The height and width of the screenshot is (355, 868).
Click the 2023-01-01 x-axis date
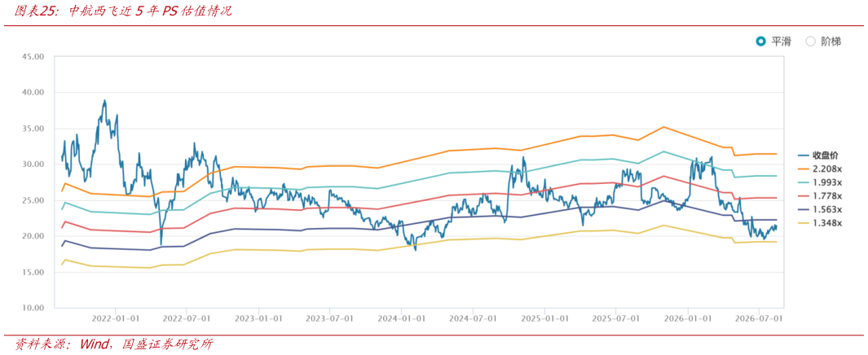[x=258, y=319]
